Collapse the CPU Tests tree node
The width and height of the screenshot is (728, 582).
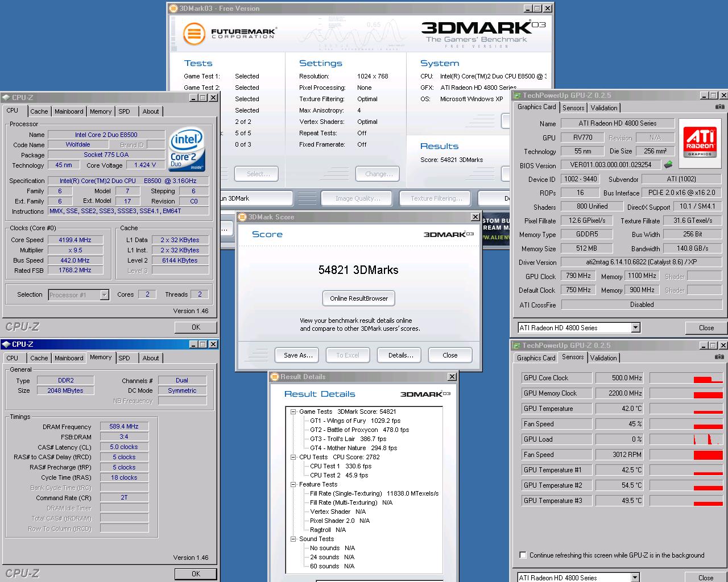pos(293,457)
